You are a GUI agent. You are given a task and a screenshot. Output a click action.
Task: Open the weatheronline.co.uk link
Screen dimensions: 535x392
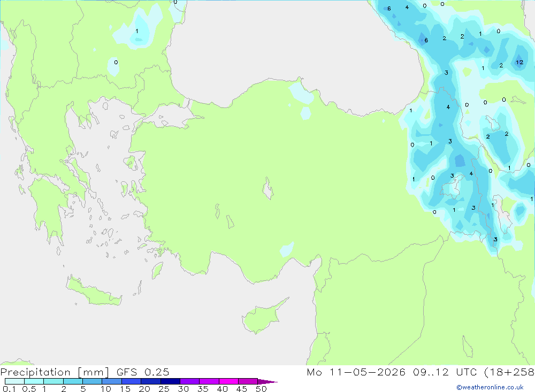[x=490, y=387]
